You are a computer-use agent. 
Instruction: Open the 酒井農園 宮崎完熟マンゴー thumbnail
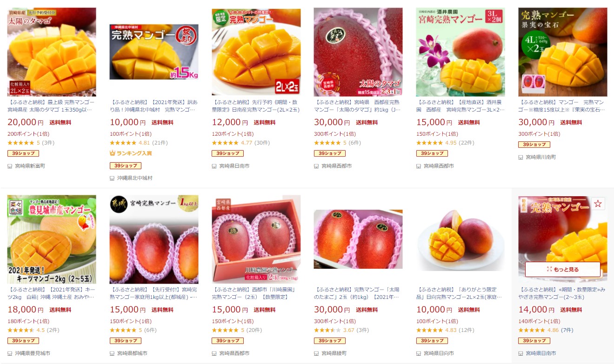click(460, 52)
